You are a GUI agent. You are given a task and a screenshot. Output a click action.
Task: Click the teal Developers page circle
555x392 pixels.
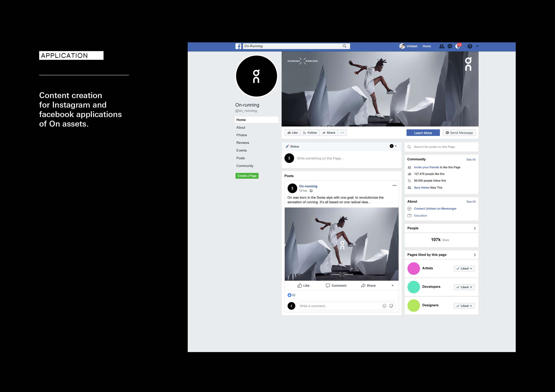pos(414,287)
